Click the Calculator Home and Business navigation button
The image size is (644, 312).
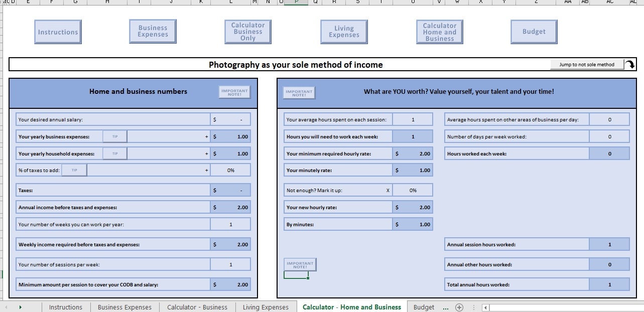pyautogui.click(x=439, y=31)
